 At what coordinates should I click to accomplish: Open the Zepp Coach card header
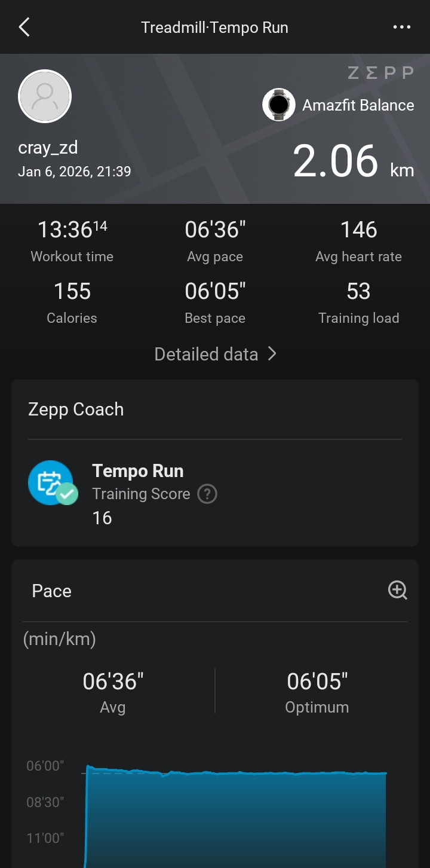click(x=76, y=409)
